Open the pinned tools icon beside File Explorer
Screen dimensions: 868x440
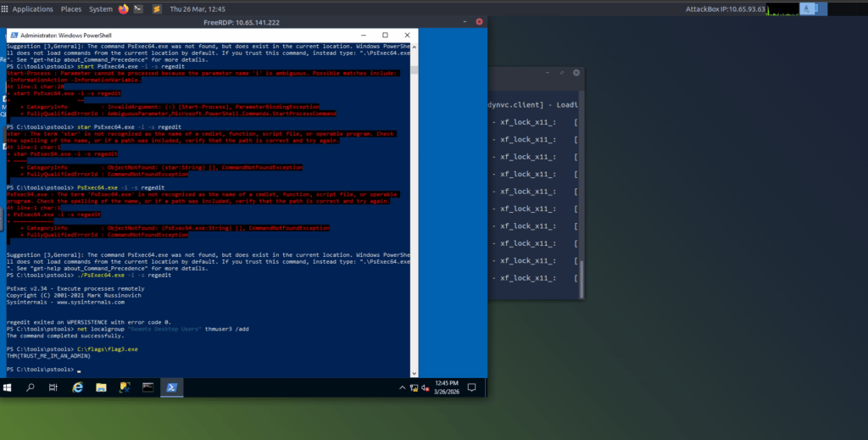[x=125, y=388]
